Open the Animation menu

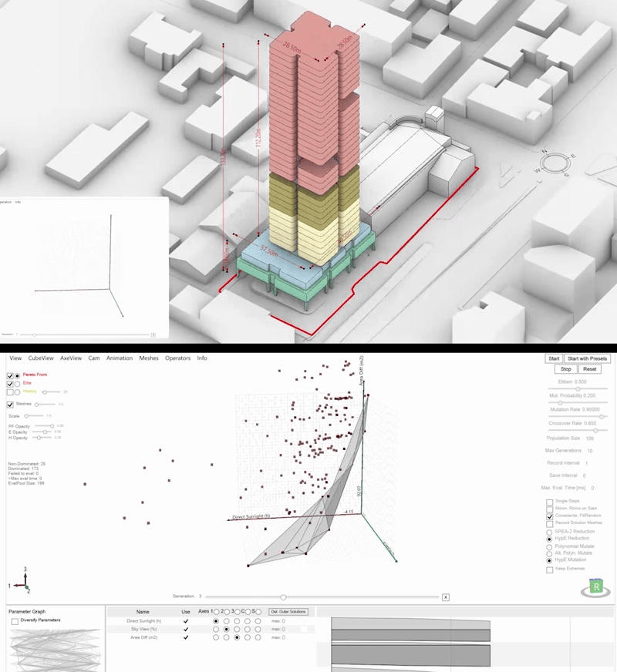[120, 358]
